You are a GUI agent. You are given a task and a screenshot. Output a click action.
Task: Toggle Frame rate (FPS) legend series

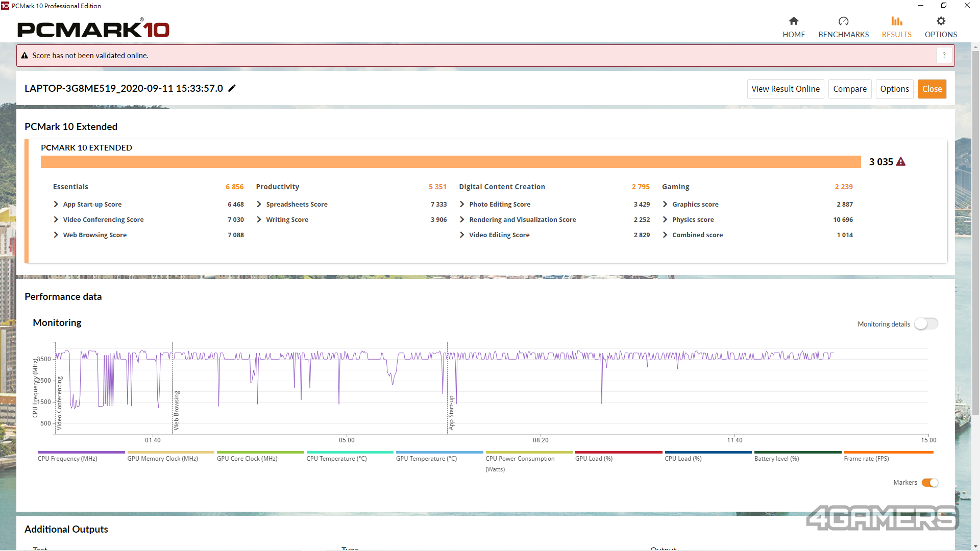[888, 457]
